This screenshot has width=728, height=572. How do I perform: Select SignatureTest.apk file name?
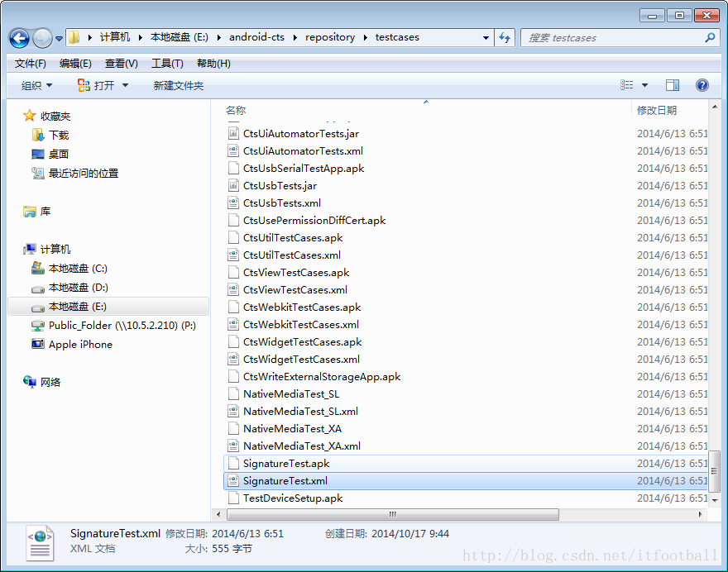pos(286,464)
